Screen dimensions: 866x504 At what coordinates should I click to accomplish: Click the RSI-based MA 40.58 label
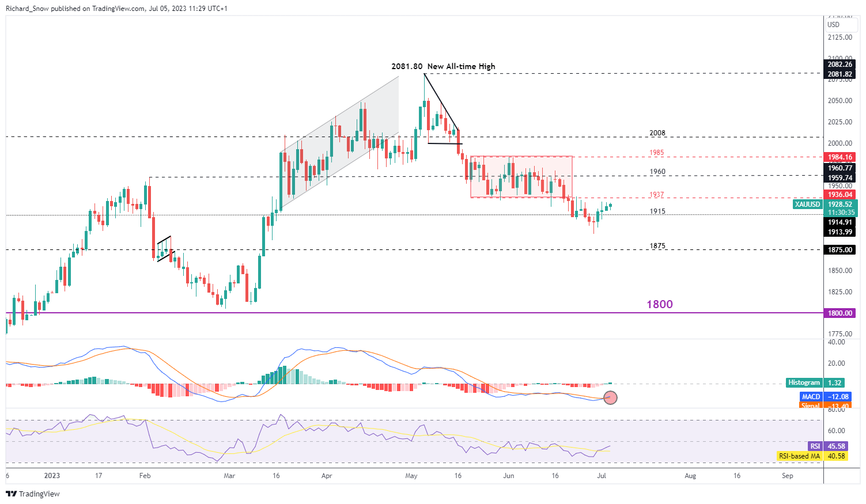coord(812,456)
